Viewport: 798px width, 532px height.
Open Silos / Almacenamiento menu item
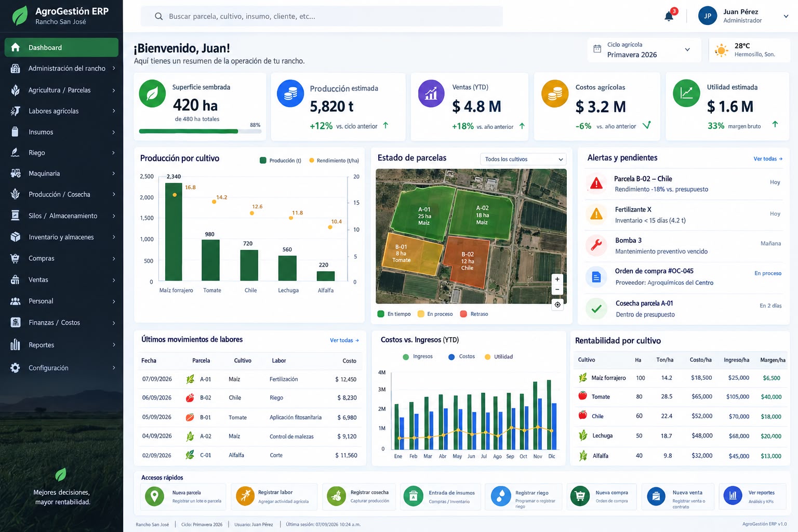click(61, 216)
